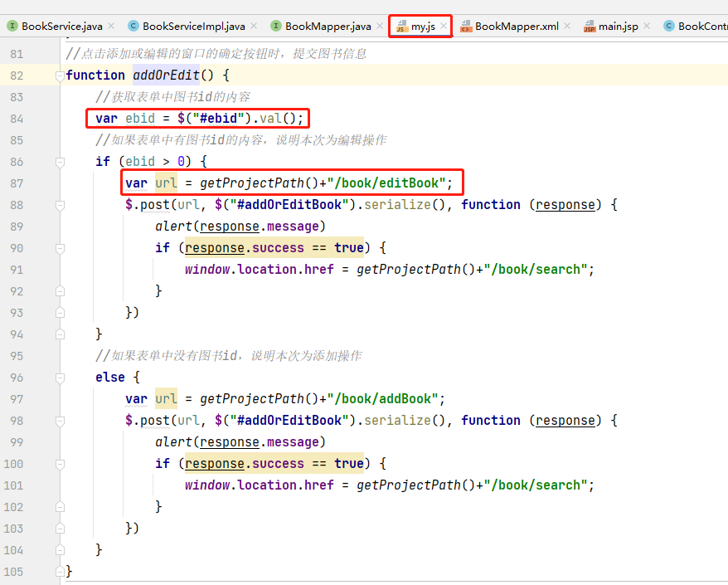Click the BookService.java interface icon

[x=12, y=26]
